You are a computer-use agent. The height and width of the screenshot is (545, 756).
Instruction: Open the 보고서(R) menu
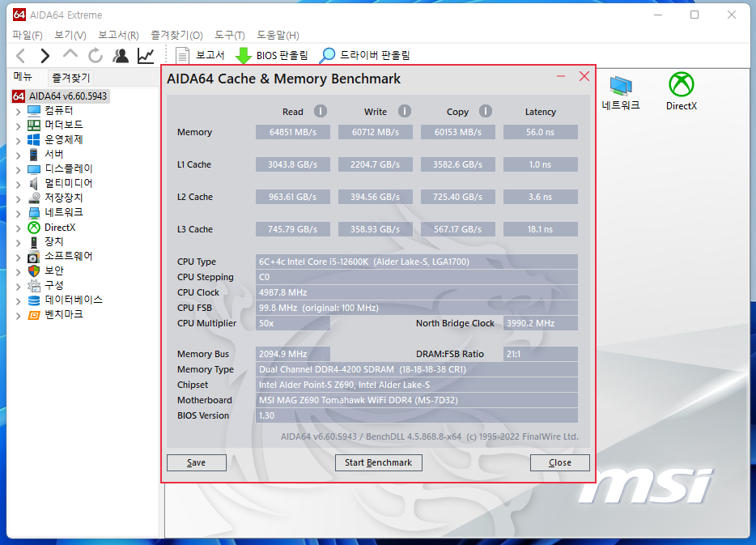tap(119, 35)
